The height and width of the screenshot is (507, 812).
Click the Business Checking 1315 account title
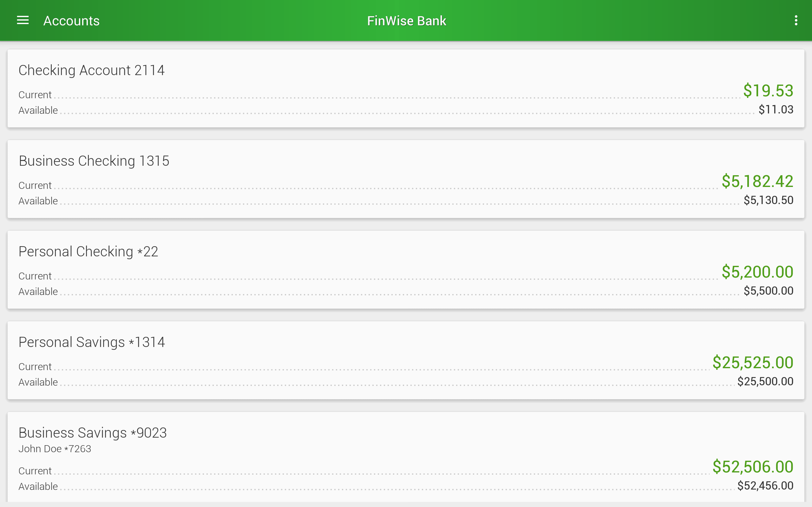click(94, 160)
